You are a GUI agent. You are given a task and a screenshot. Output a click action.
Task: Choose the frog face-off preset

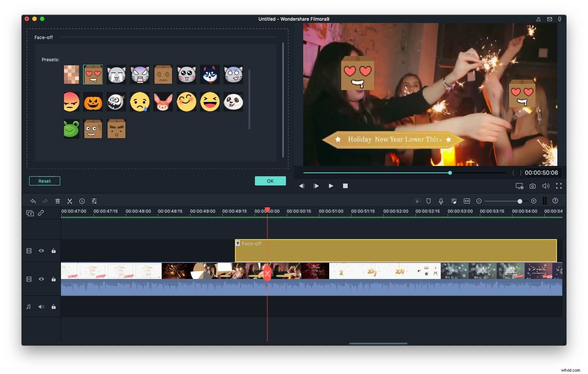pyautogui.click(x=71, y=129)
